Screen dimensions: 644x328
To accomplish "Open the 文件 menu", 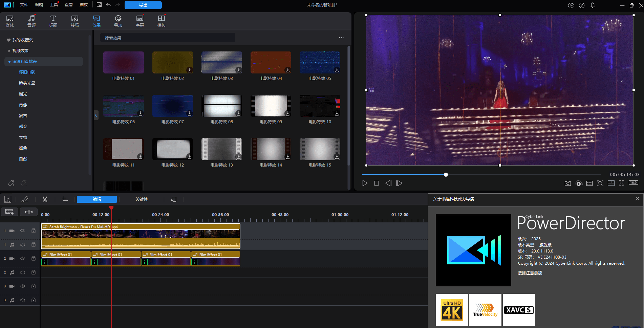I will point(24,5).
